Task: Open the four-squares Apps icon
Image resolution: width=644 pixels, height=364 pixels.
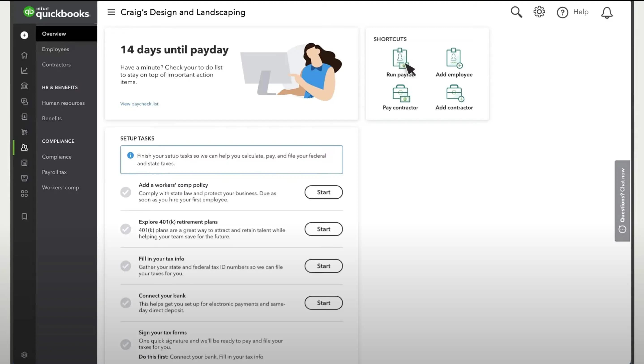Action: coord(24,194)
